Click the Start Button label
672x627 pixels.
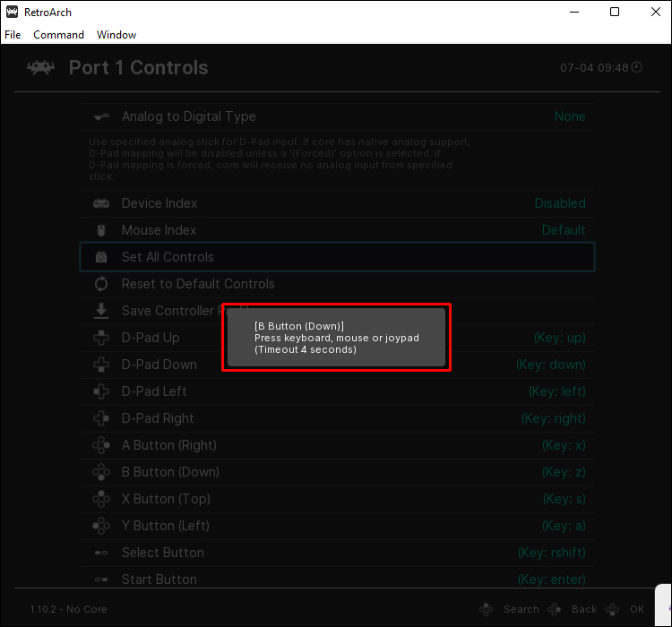pos(159,580)
